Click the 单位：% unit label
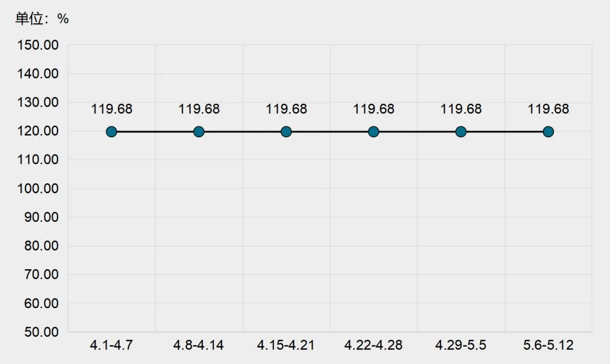This screenshot has width=610, height=364. coord(42,19)
